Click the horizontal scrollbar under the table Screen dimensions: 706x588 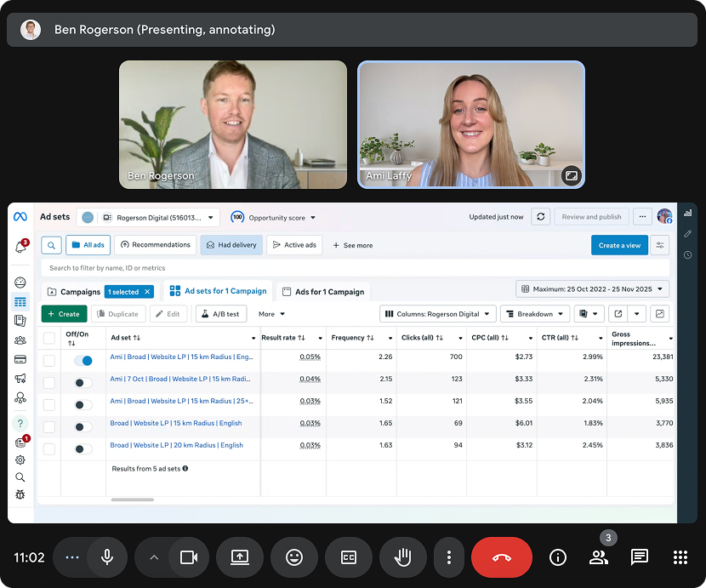click(133, 500)
